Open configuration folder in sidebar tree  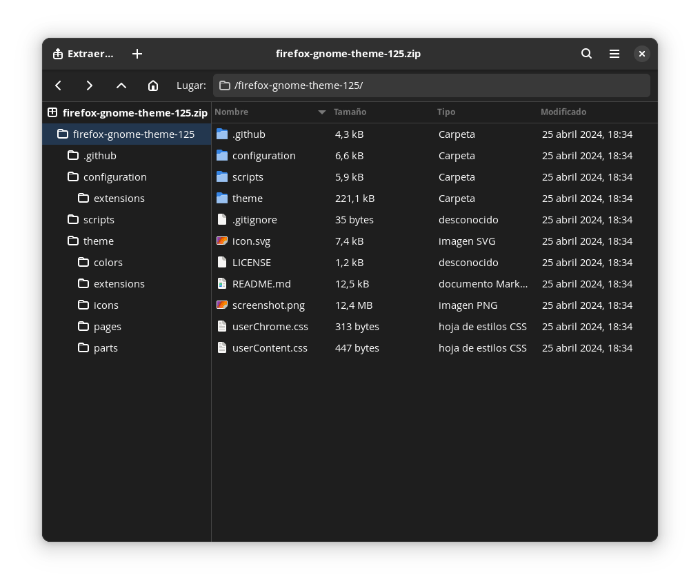(x=127, y=177)
